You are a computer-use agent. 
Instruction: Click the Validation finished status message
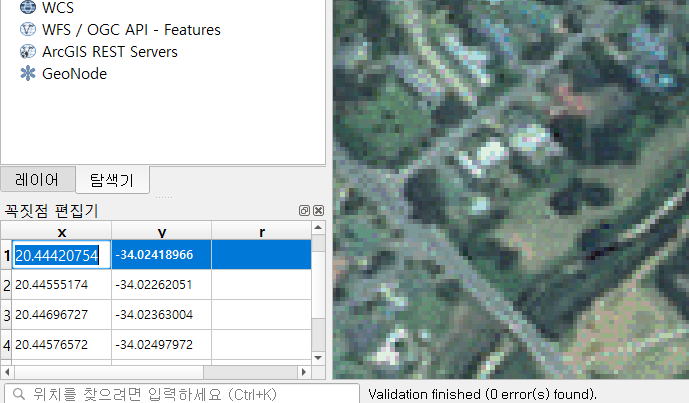coord(482,394)
